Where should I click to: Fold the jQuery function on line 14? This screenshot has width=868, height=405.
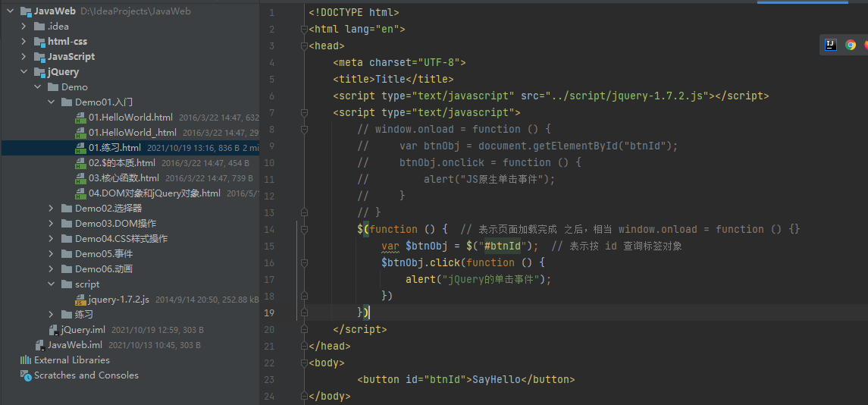[302, 229]
